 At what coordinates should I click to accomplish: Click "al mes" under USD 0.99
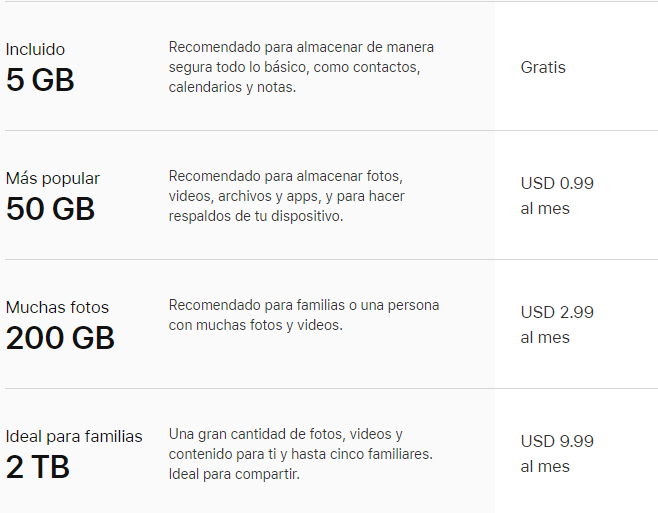click(x=545, y=209)
